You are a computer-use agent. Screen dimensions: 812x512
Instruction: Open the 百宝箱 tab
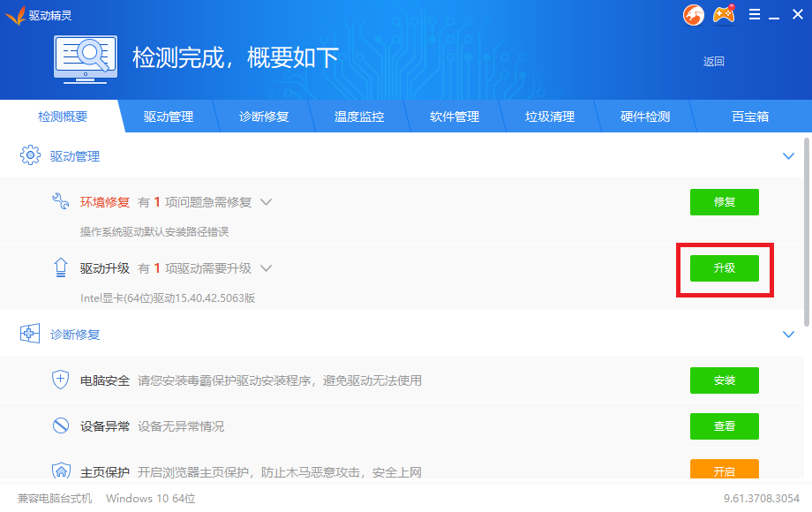pyautogui.click(x=751, y=116)
